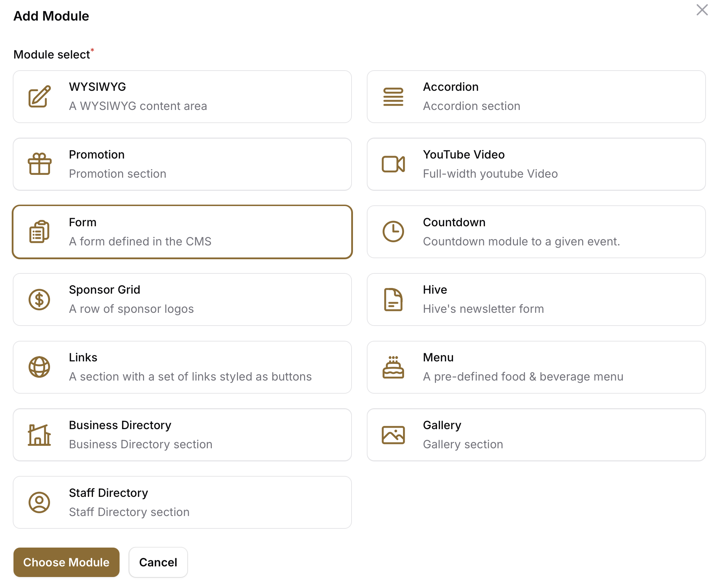Screen dimensions: 718x588
Task: Click 'A WYSIWYG content area' description
Action: click(138, 106)
